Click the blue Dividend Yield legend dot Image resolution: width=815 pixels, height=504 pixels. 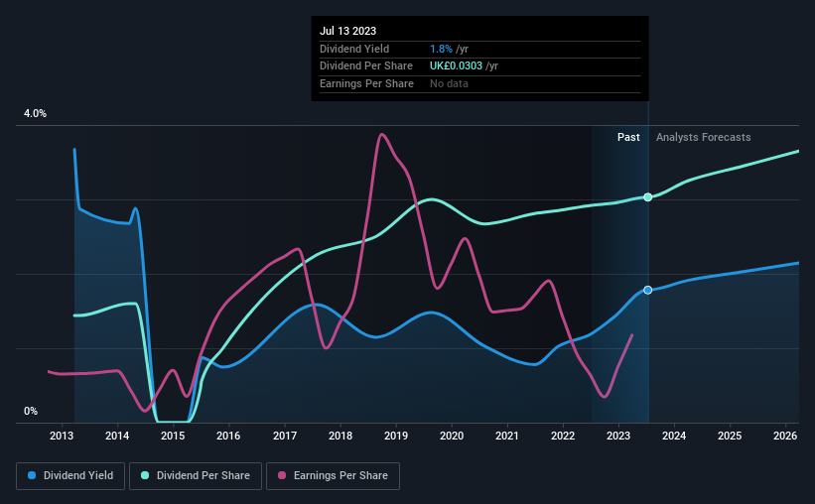click(32, 475)
